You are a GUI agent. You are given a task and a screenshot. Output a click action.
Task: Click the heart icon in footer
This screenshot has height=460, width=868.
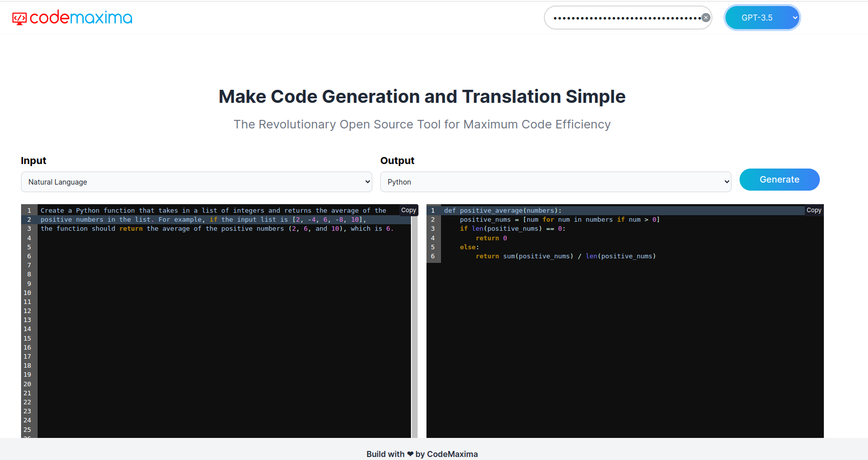coord(410,454)
